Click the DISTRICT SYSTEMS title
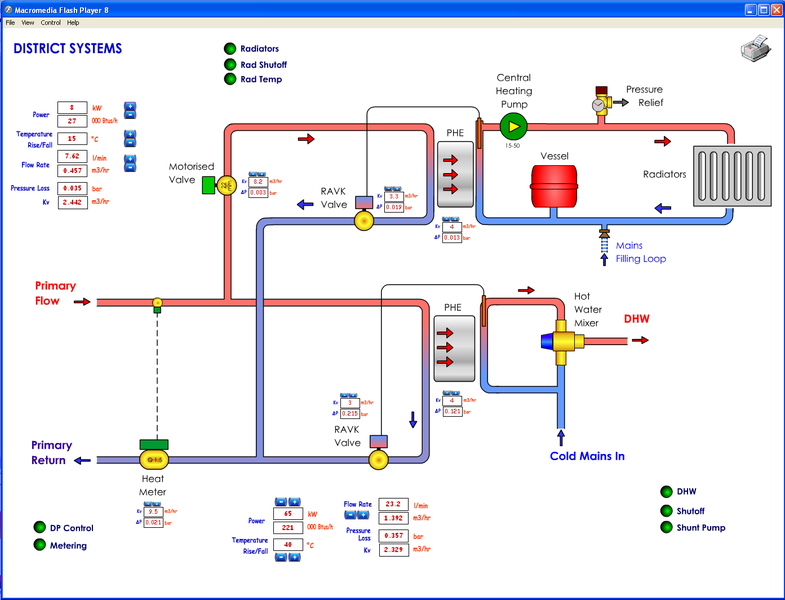785x600 pixels. tap(68, 49)
